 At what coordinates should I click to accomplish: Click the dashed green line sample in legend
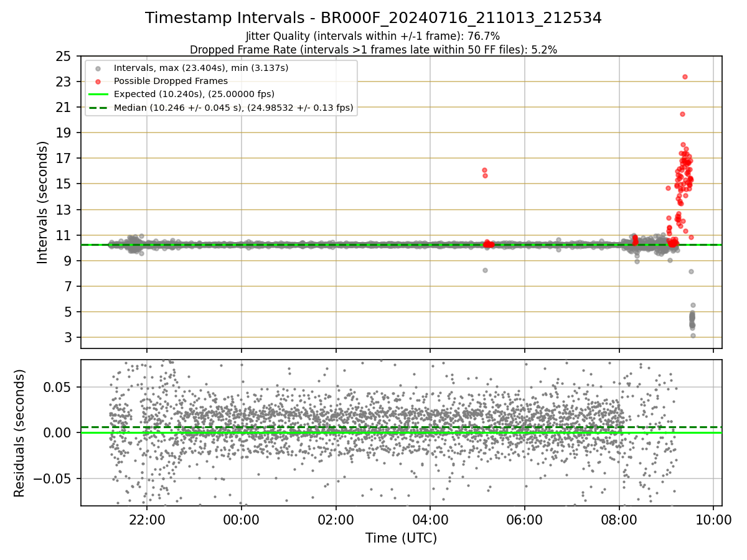[x=98, y=108]
